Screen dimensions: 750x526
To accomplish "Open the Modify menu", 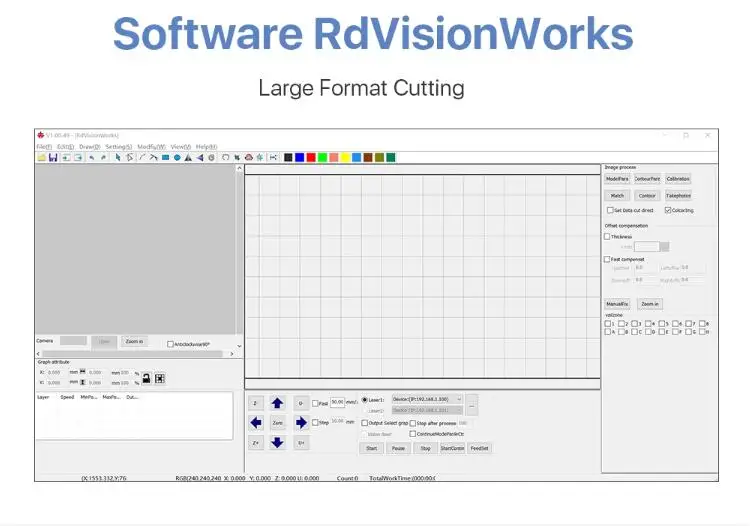I will [x=151, y=147].
